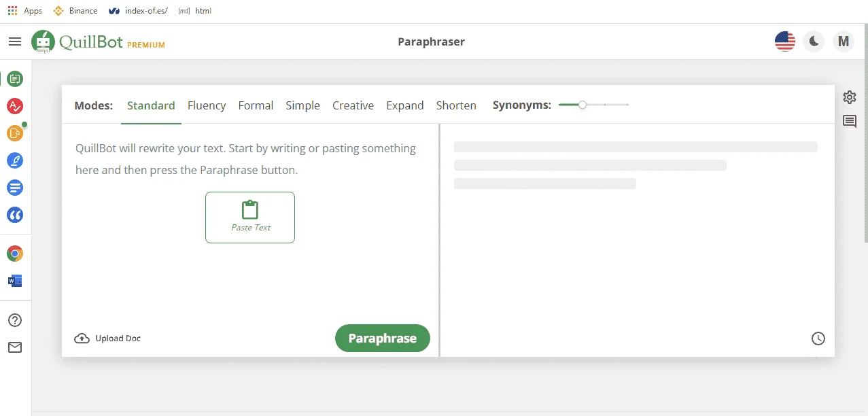Screen dimensions: 868x416
Task: Open the html bookmark
Action: pos(195,11)
